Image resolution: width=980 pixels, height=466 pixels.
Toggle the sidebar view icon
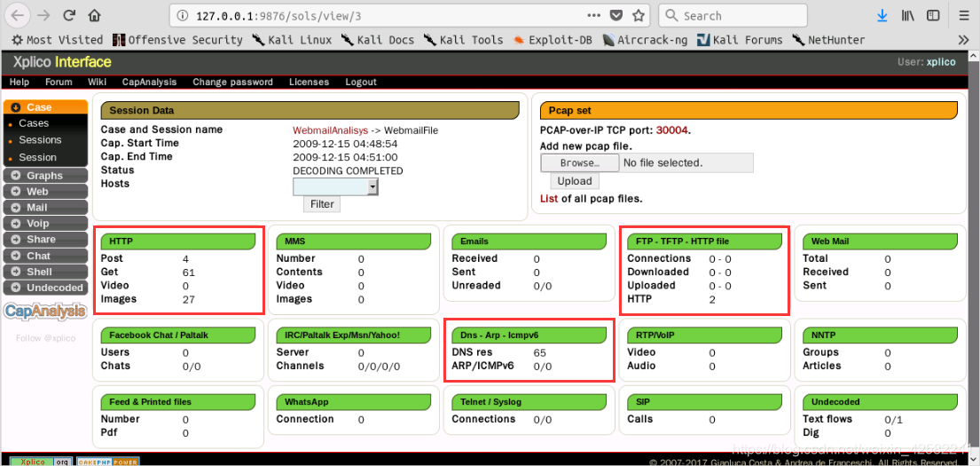pyautogui.click(x=933, y=16)
